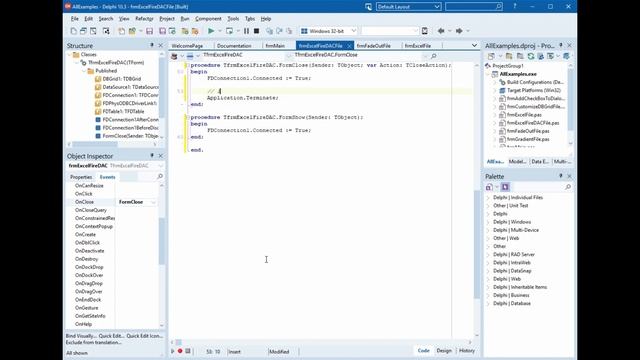Click the Refresh icon in the Projects panel toolbar
Viewport: 640px width, 360px height.
coord(531,56)
